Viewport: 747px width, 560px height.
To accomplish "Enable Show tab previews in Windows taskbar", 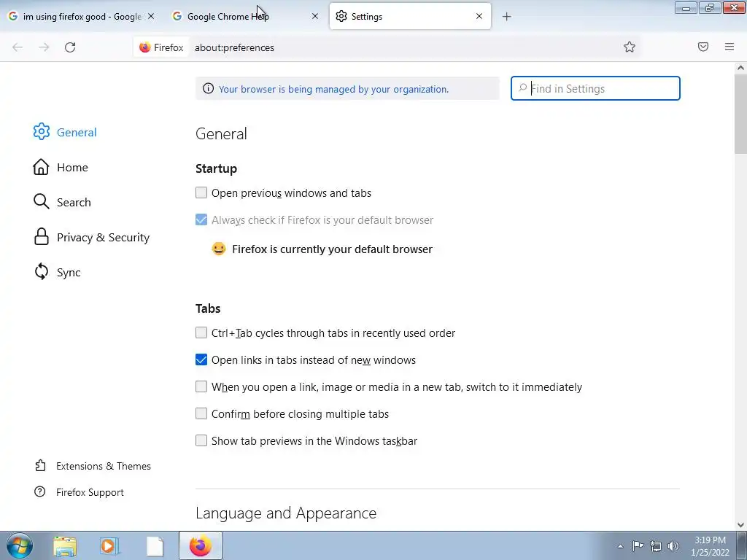I will [201, 440].
